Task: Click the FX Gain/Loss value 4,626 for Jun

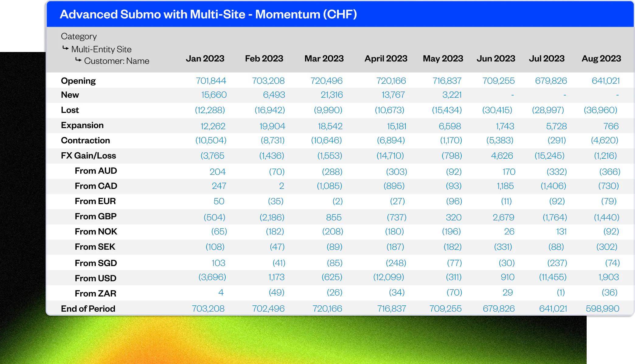Action: tap(502, 156)
